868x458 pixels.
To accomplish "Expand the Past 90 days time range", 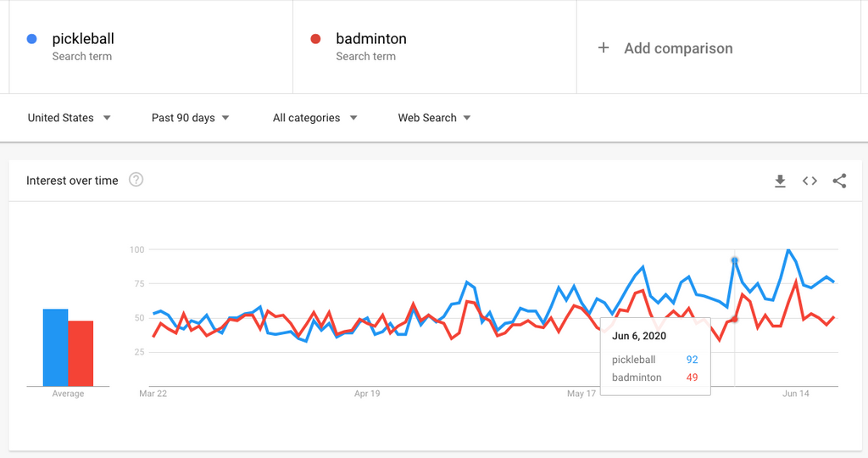I will click(x=190, y=118).
